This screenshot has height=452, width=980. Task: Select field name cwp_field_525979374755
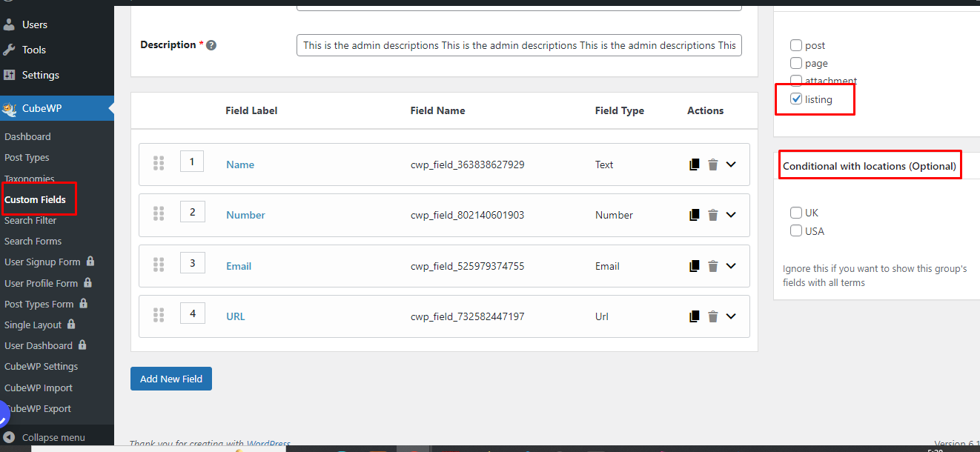[467, 266]
